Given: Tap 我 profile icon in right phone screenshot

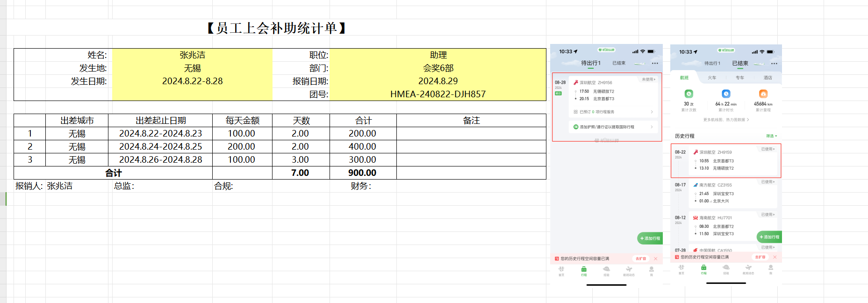Looking at the screenshot, I should [x=771, y=268].
